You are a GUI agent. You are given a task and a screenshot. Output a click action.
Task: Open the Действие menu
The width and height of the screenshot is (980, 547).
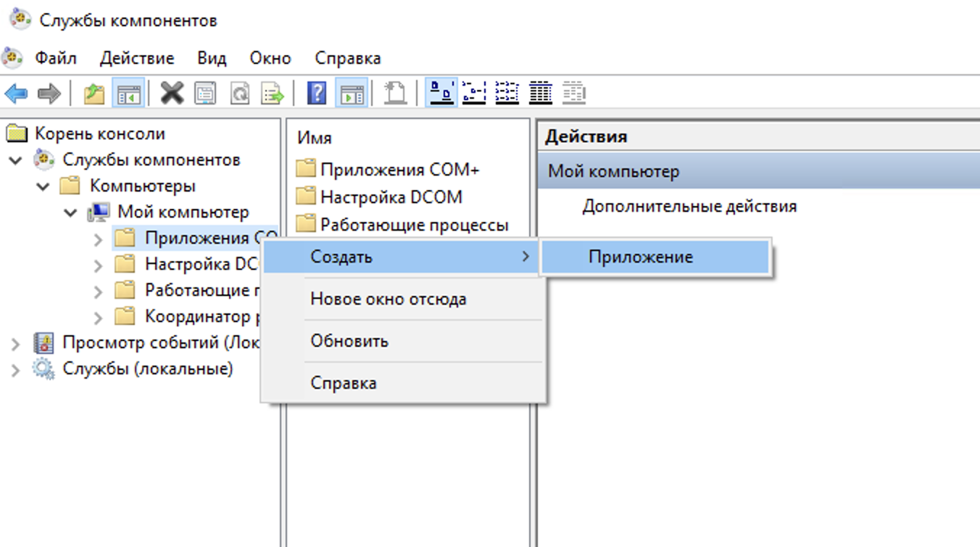pos(137,58)
